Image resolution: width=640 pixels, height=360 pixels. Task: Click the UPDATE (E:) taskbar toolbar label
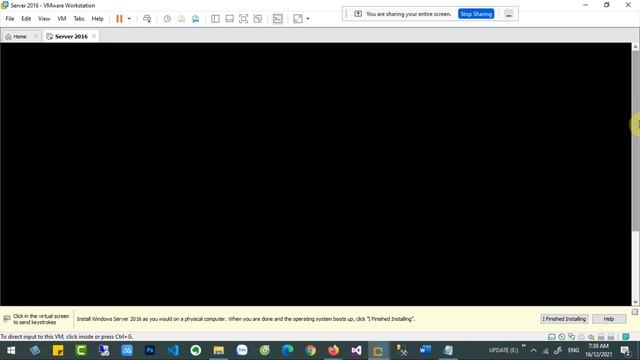click(x=503, y=350)
